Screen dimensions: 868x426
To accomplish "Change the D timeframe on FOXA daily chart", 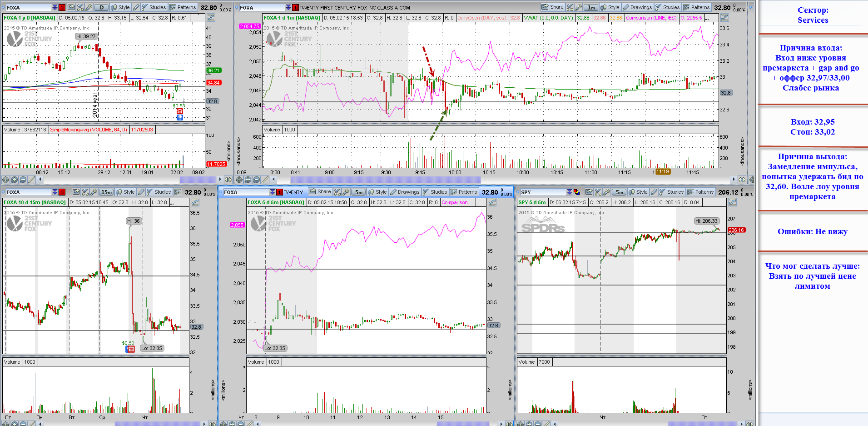I will pos(102,7).
